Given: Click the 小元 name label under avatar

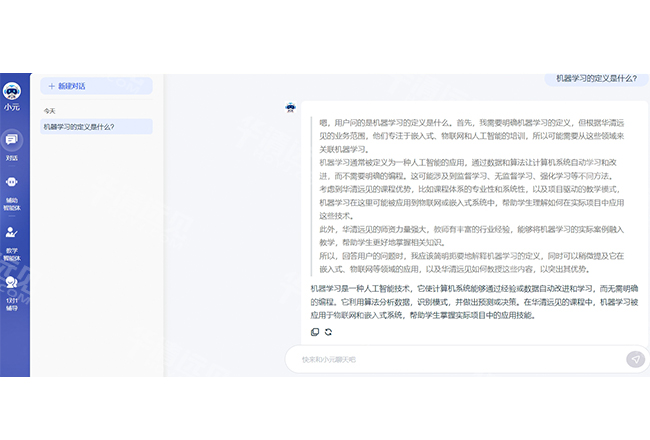Looking at the screenshot, I should coord(12,107).
